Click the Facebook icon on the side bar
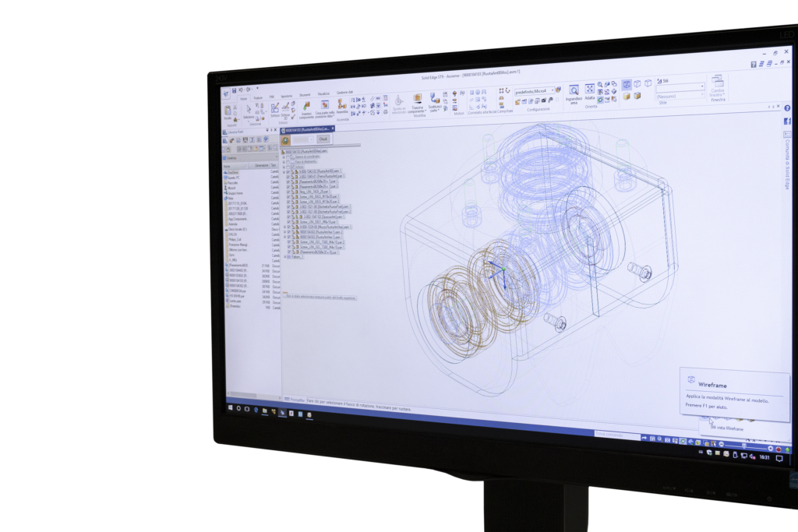 click(787, 121)
